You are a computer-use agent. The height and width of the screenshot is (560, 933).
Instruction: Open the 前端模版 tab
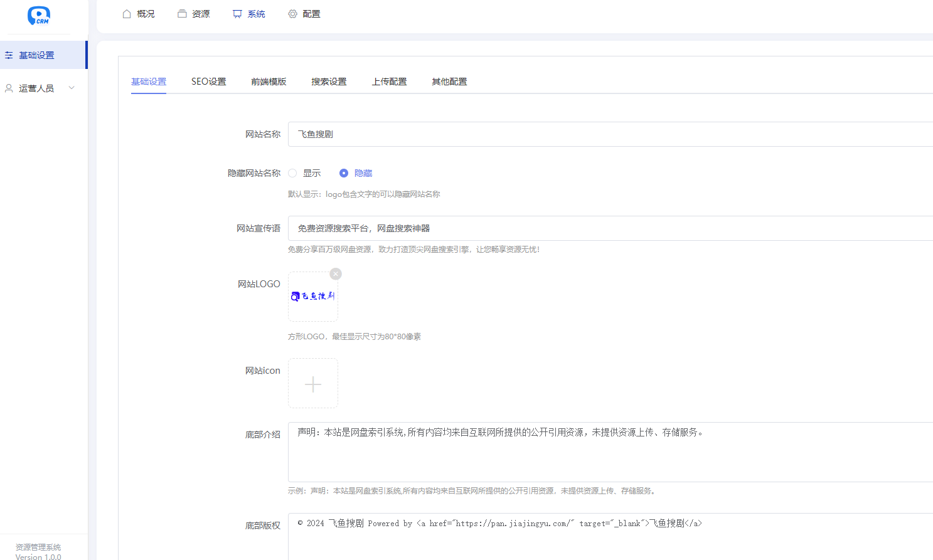[x=269, y=82]
